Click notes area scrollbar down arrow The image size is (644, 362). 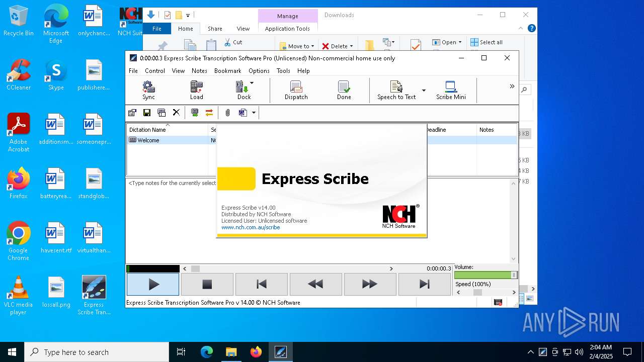pyautogui.click(x=513, y=259)
